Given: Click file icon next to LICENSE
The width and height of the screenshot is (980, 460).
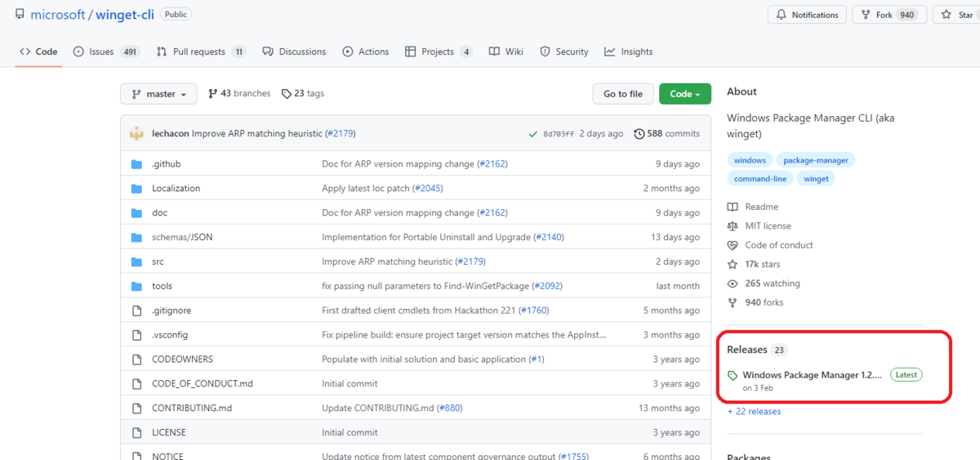Looking at the screenshot, I should [137, 432].
